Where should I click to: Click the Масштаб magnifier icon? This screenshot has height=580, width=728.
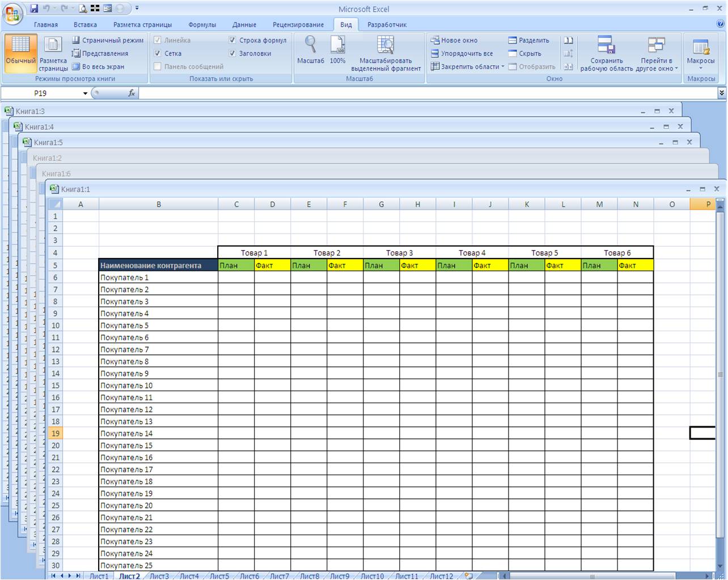(310, 45)
